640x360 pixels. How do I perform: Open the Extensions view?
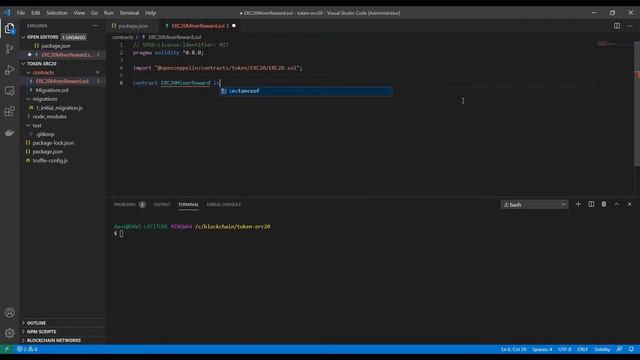coord(9,111)
